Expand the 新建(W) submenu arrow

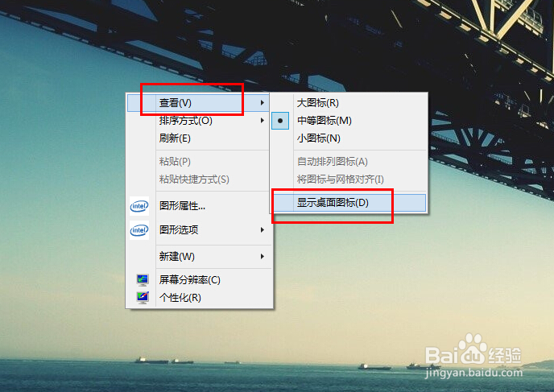pyautogui.click(x=263, y=257)
